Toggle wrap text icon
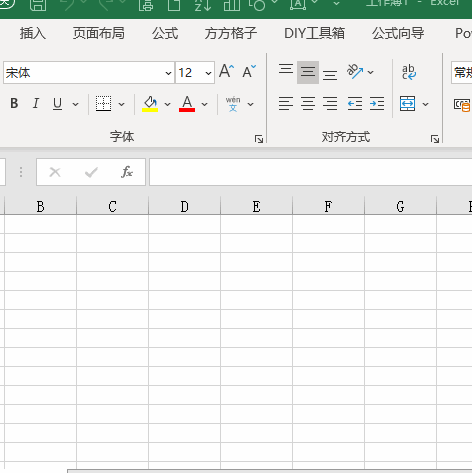 409,72
